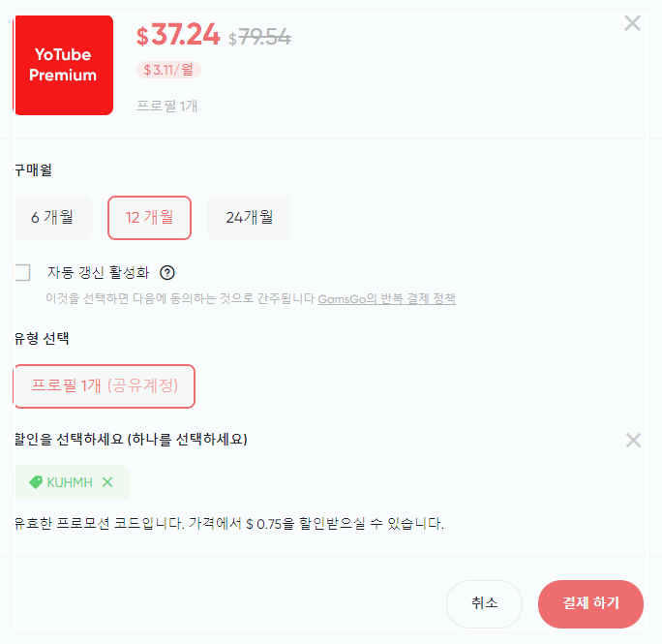Click the help question mark icon
The height and width of the screenshot is (644, 662).
tap(167, 272)
